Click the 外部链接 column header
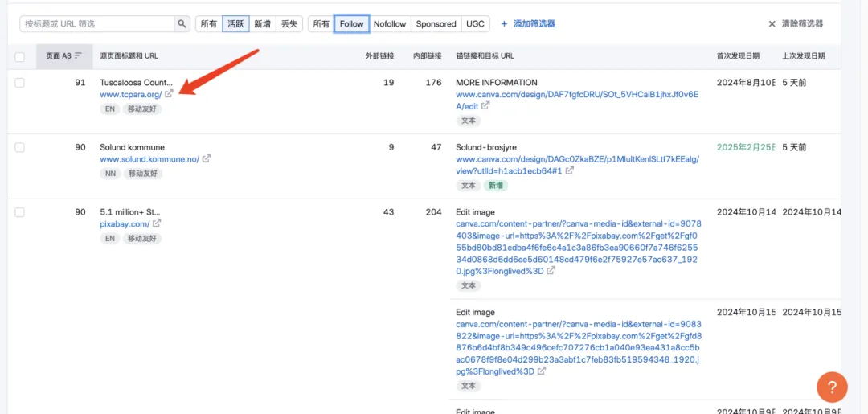Screen dimensions: 868x414 tap(379, 56)
